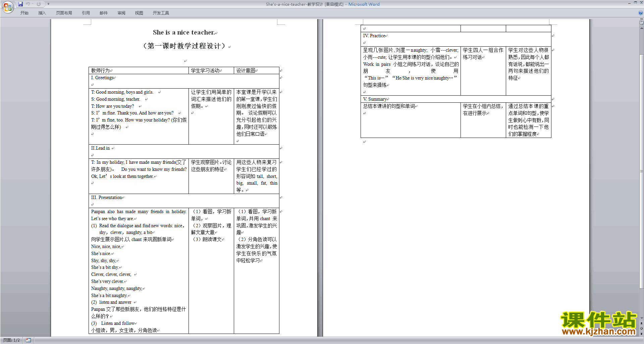Click the line 'Clever, clever, clever,'
This screenshot has height=344, width=644.
tap(111, 275)
